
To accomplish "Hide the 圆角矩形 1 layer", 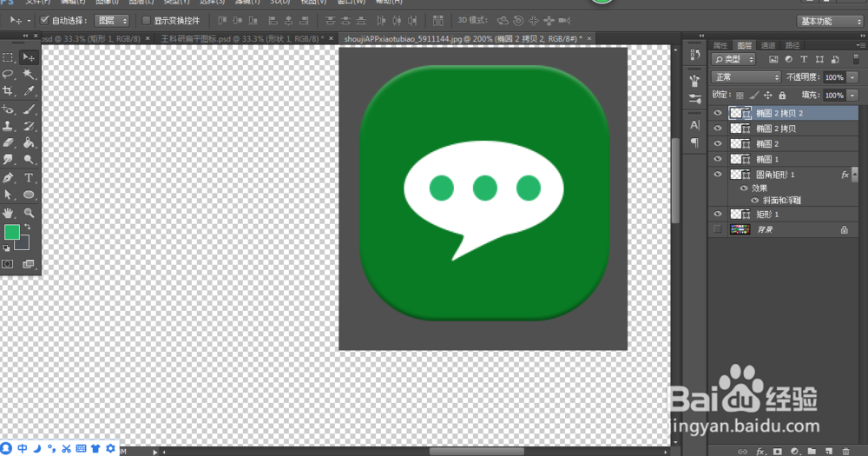I will click(718, 175).
